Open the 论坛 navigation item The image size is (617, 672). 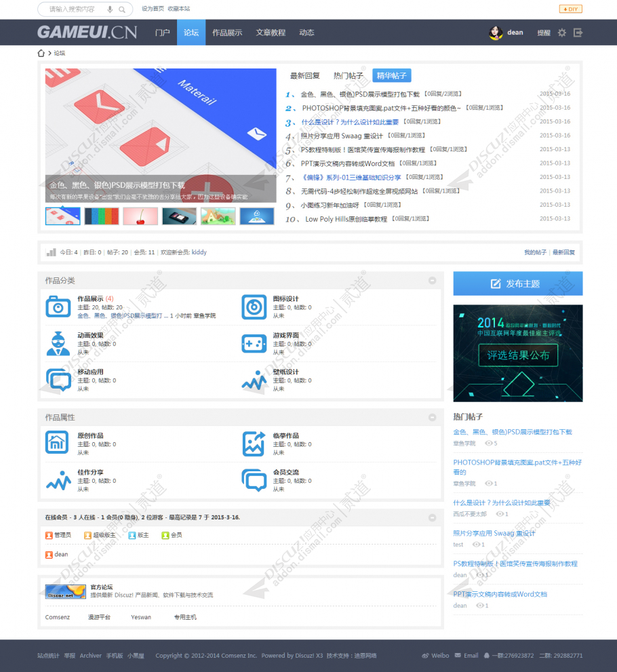pos(191,33)
